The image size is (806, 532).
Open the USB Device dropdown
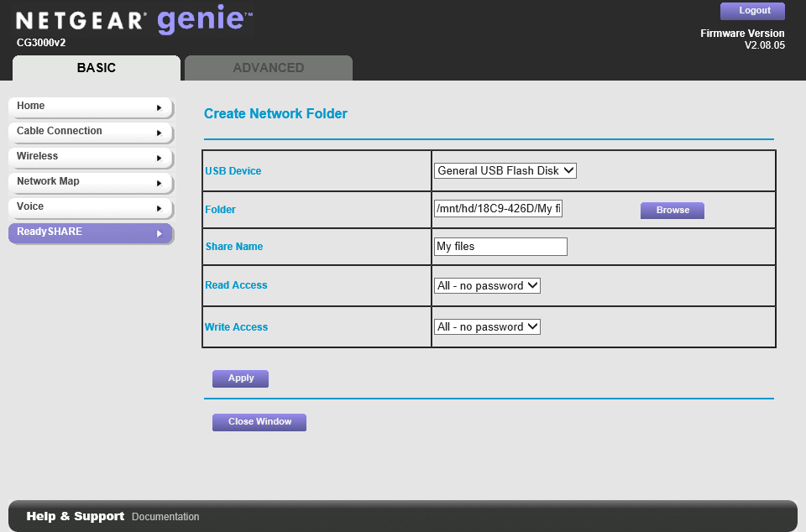click(x=505, y=170)
